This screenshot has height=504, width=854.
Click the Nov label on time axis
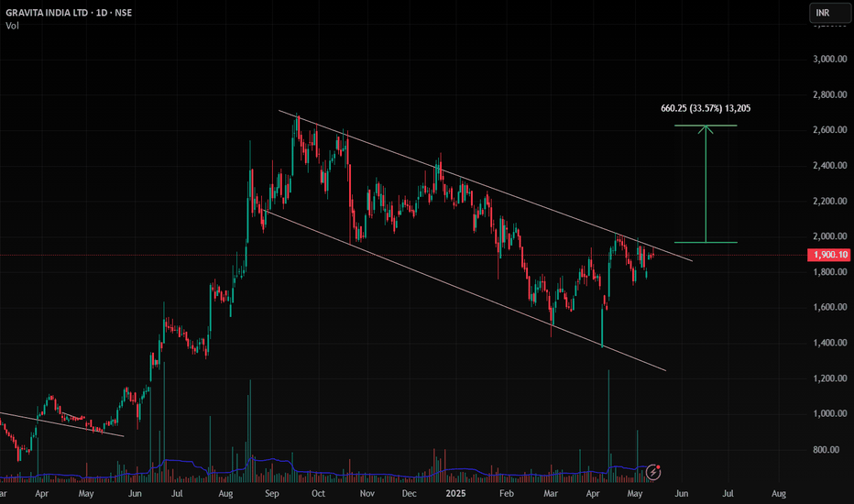tap(367, 494)
